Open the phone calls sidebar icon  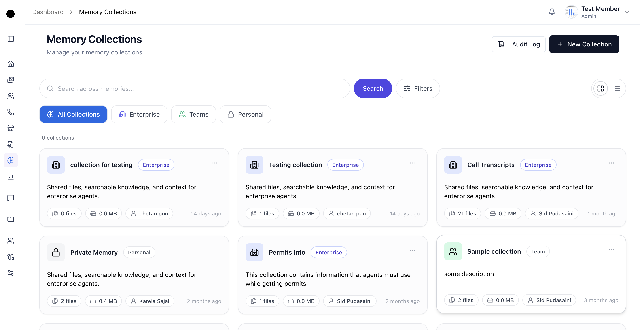click(x=11, y=112)
